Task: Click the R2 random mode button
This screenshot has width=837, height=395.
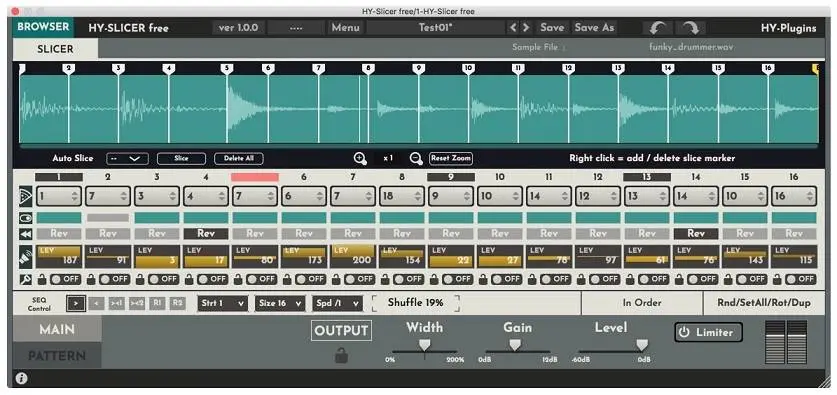Action: (178, 303)
